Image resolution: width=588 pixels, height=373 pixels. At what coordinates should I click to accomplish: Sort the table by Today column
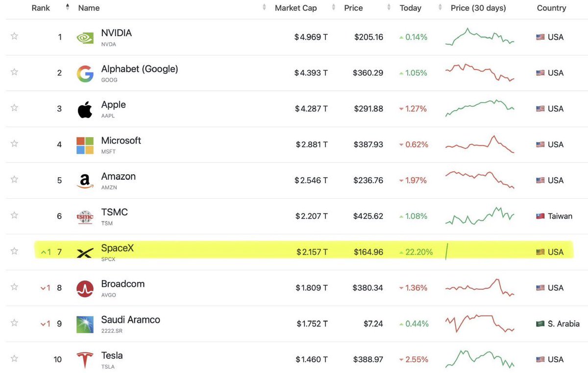point(410,8)
